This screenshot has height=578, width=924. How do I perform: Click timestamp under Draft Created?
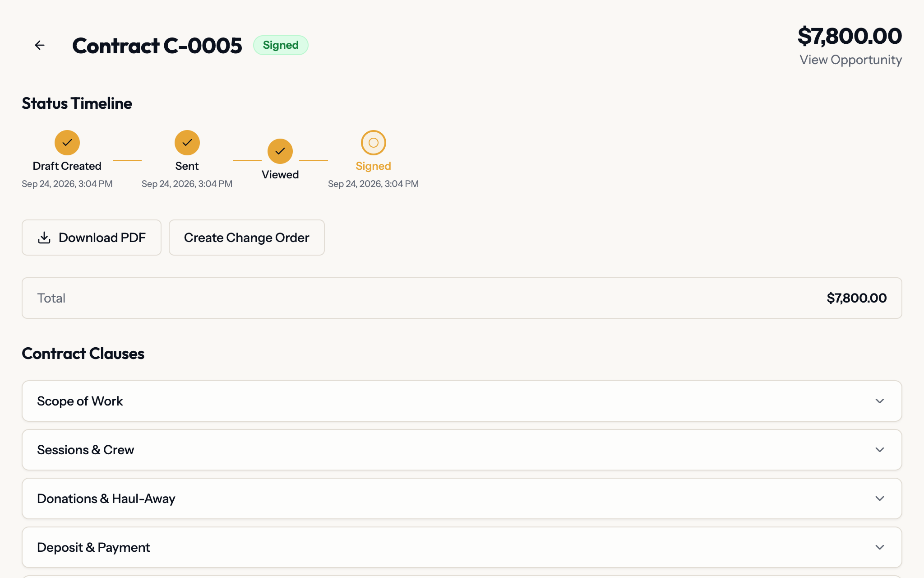tap(67, 184)
